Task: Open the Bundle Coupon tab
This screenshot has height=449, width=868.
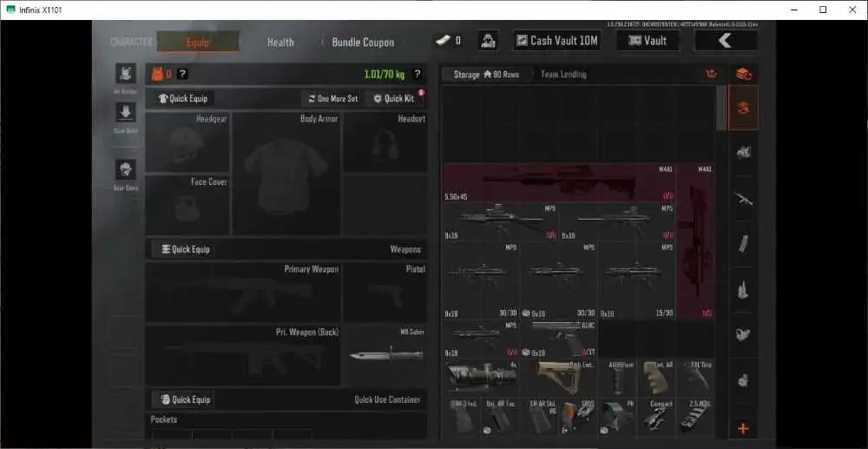Action: coord(363,42)
